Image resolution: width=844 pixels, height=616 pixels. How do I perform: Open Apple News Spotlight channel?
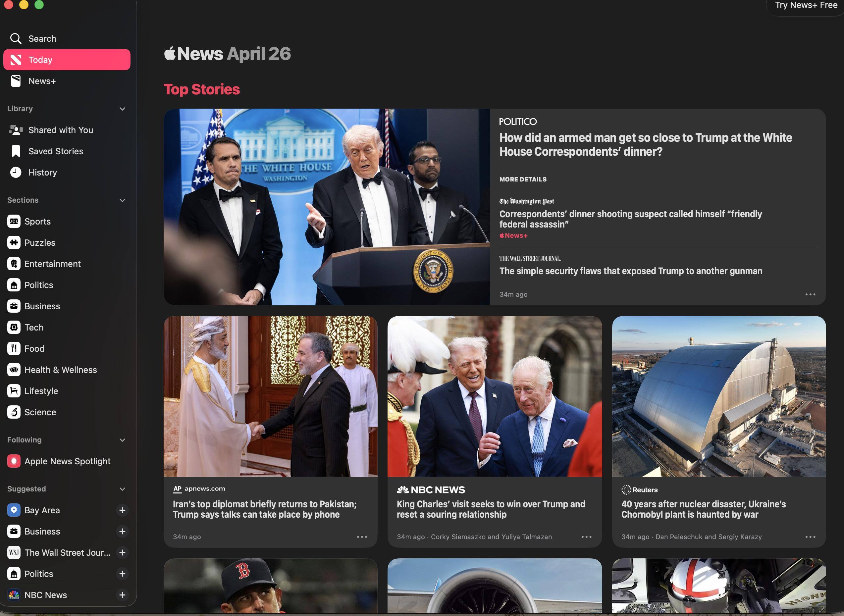tap(67, 461)
